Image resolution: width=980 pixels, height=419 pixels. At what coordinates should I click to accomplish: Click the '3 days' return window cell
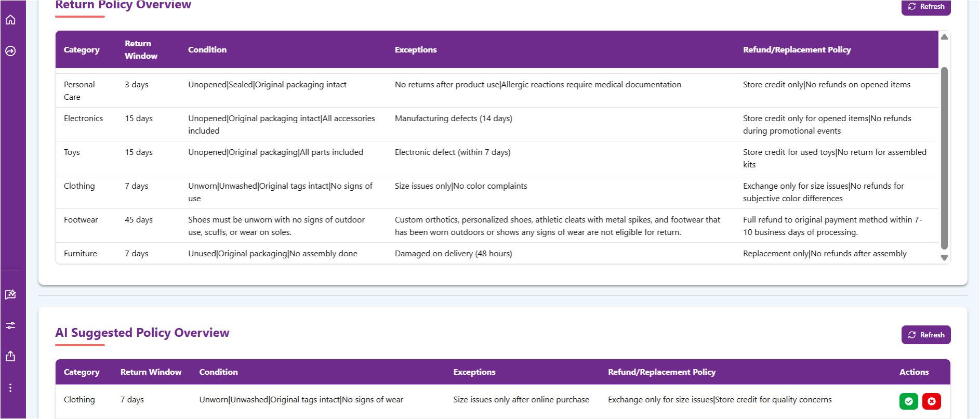136,85
